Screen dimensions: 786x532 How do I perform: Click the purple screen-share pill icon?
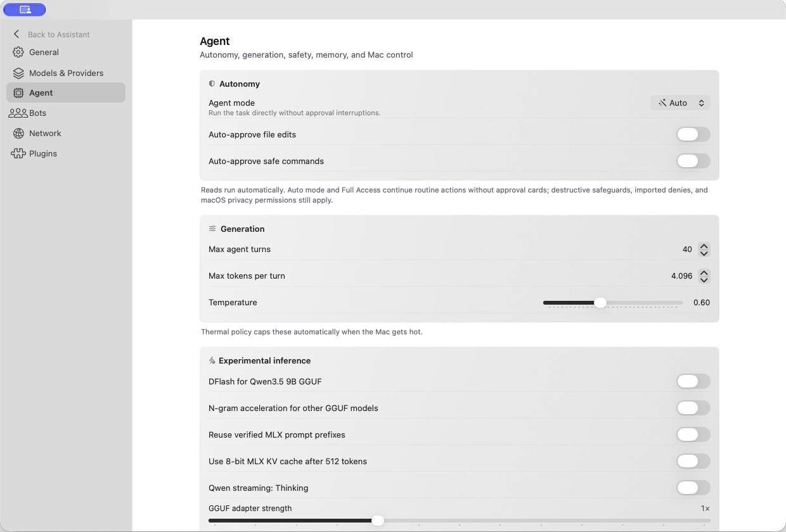pos(25,9)
